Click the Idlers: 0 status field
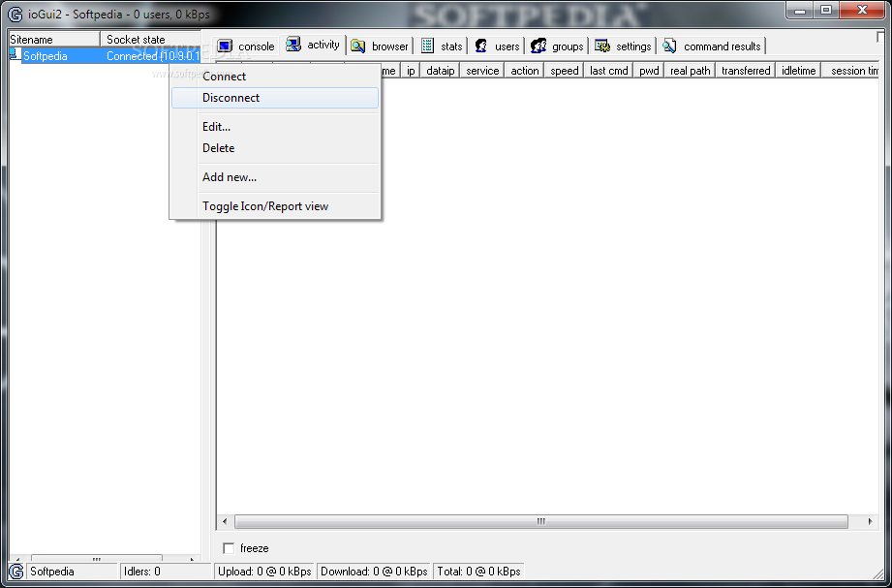Image resolution: width=892 pixels, height=588 pixels. [167, 572]
